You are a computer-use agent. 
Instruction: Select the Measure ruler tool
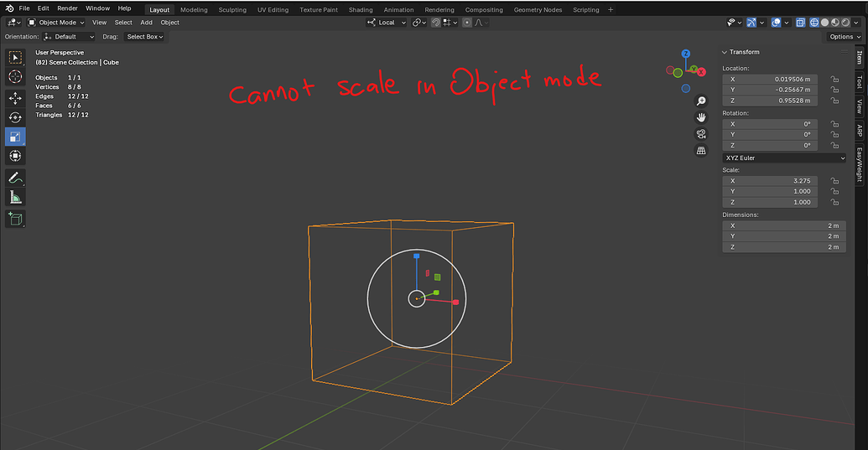click(15, 198)
